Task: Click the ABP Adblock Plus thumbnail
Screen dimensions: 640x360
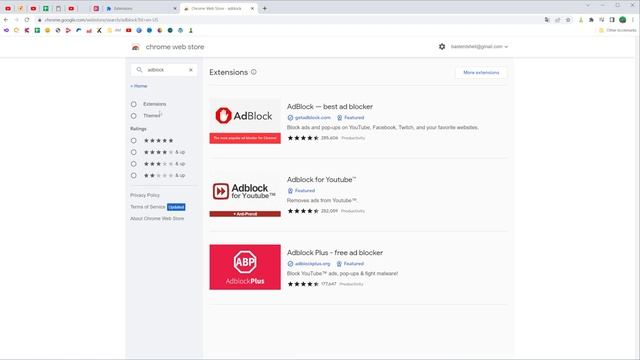Action: coord(245,267)
